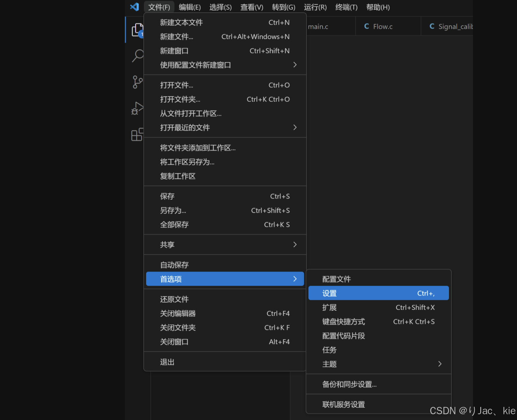Viewport: 517px width, 420px height.
Task: Expand the 使用配置文件新建窗口 submenu
Action: 196,65
